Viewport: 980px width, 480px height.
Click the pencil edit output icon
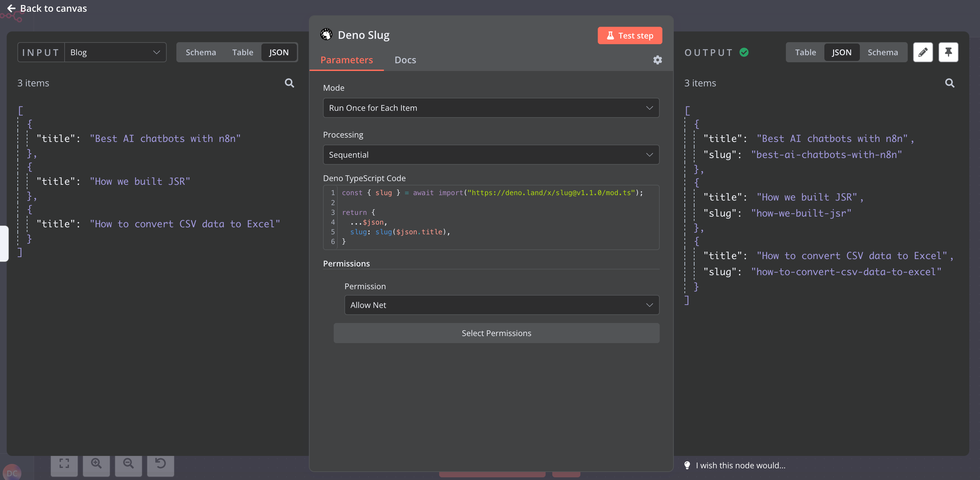(x=922, y=52)
